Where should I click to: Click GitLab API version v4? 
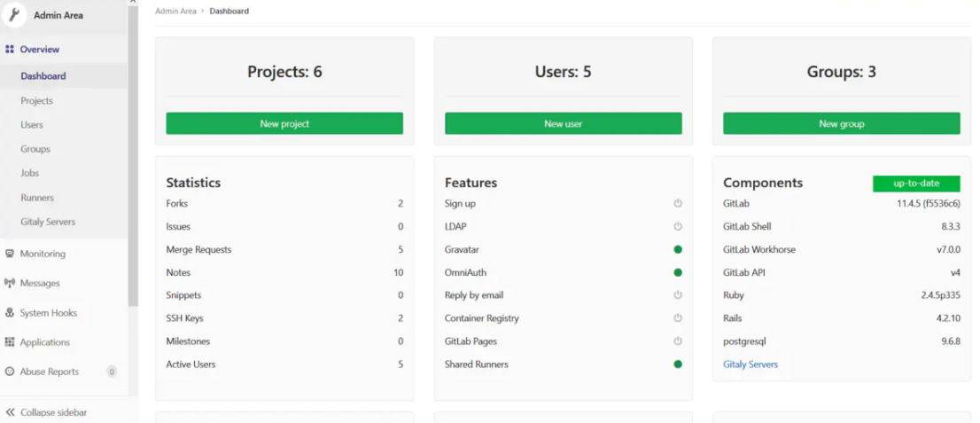[x=955, y=273]
